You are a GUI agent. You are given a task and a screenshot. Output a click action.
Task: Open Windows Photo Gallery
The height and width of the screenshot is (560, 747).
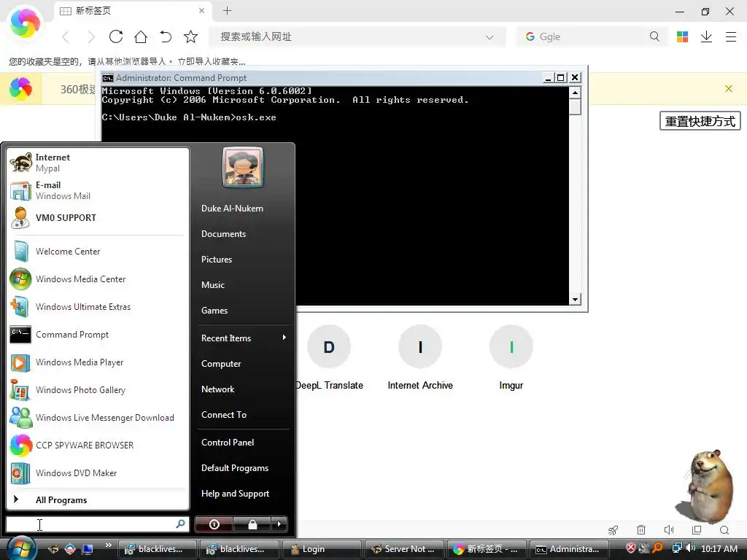click(98, 389)
